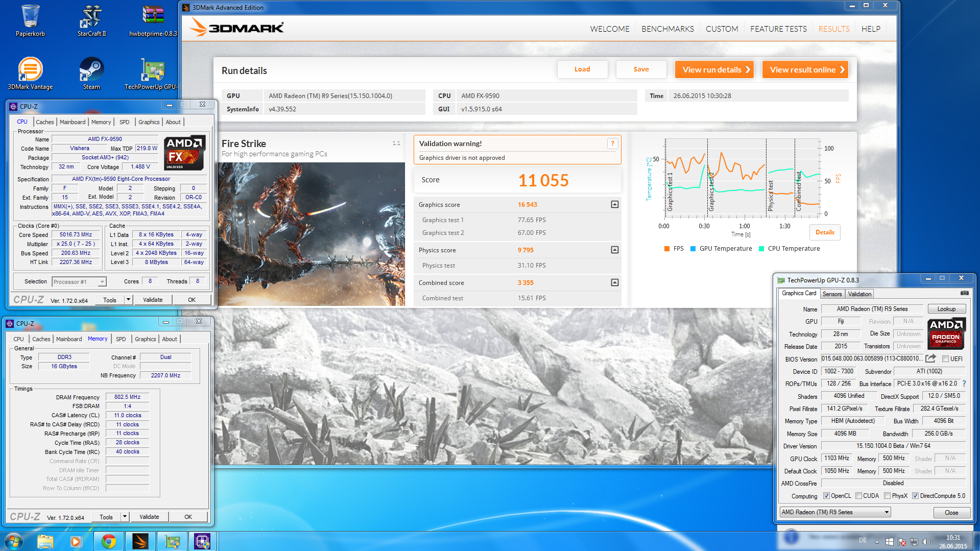Viewport: 980px width, 551px height.
Task: Open the Tools dropdown arrow in top CPU-Z
Action: click(128, 300)
